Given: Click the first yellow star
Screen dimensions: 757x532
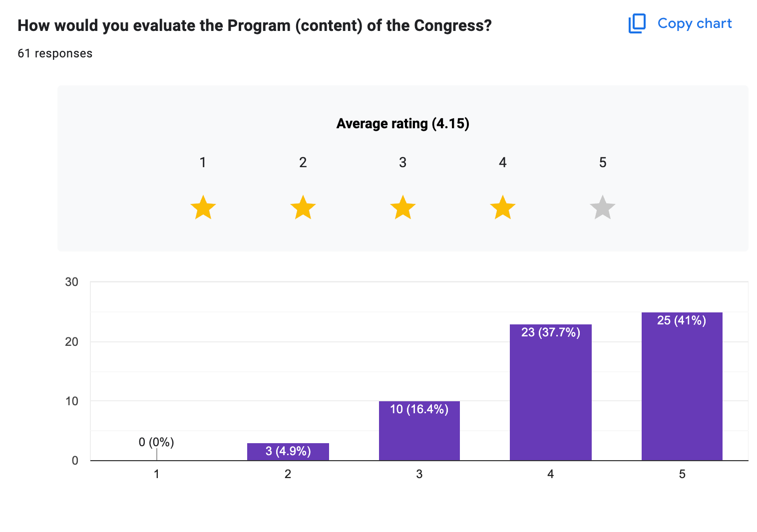Looking at the screenshot, I should click(203, 208).
